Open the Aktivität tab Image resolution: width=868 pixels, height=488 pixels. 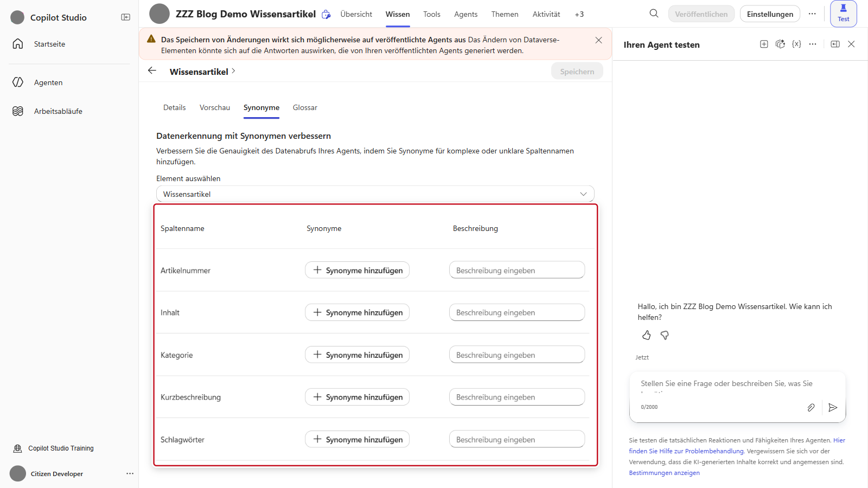(x=546, y=14)
